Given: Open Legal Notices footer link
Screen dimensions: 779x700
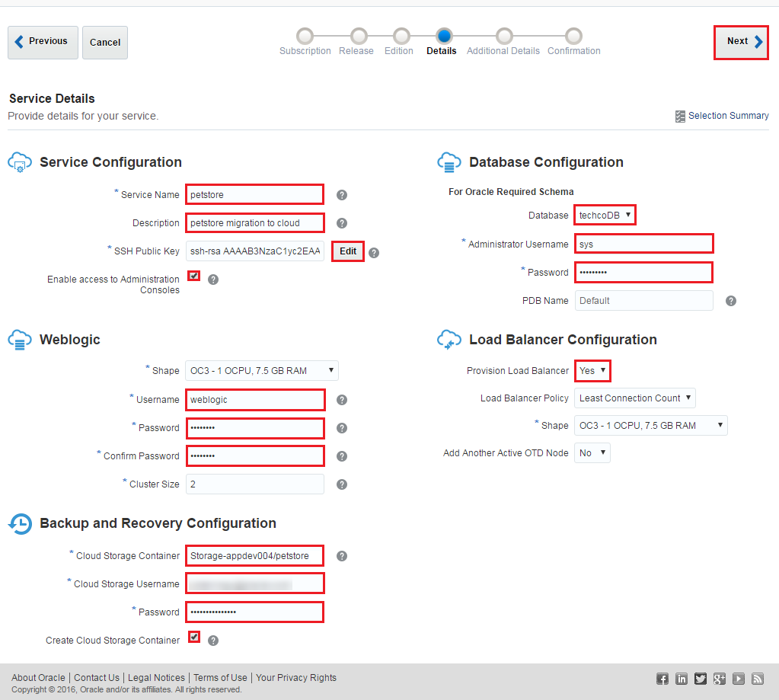Looking at the screenshot, I should (x=156, y=678).
